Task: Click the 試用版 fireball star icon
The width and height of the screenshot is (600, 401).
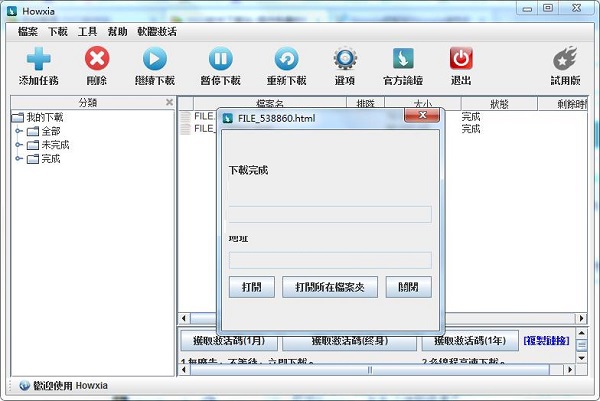Action: [565, 58]
